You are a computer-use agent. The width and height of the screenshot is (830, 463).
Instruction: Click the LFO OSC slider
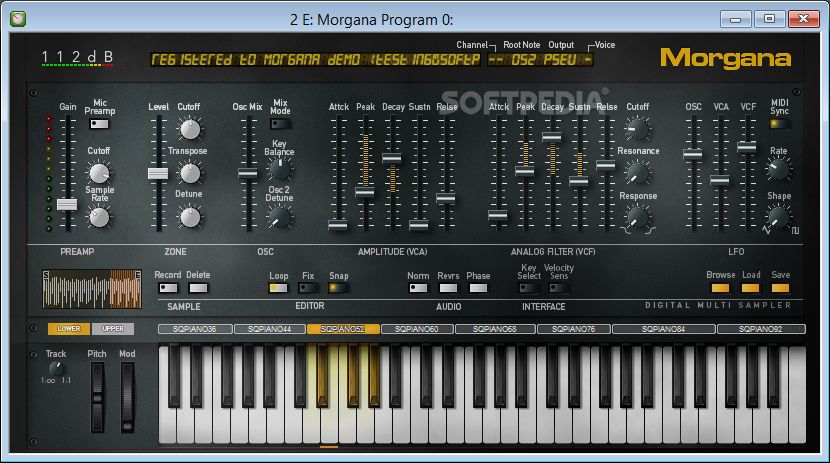click(693, 154)
